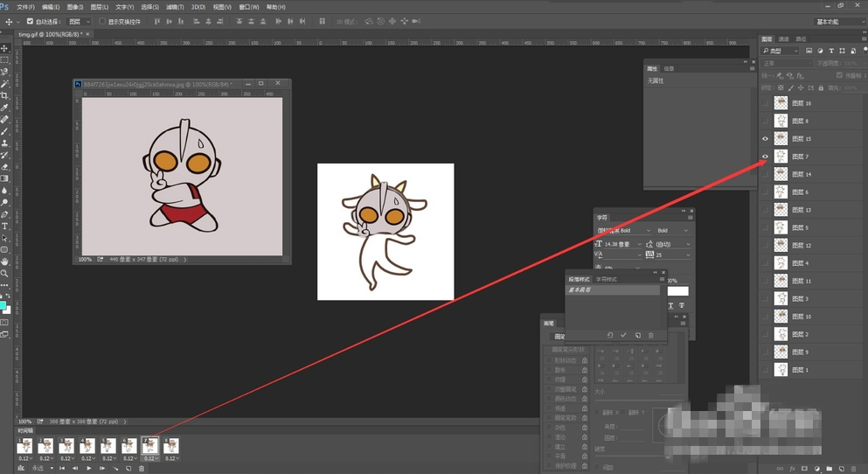
Task: Select layer 图层 14 in layers panel
Action: (802, 175)
